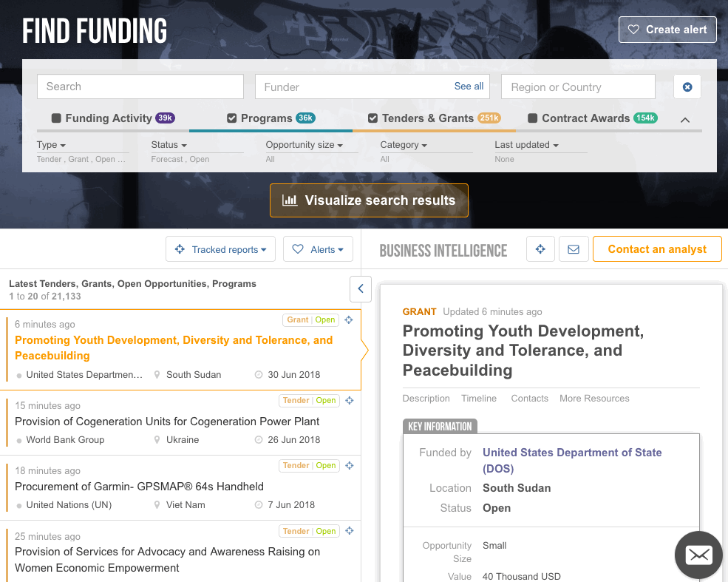Select the Key Information tab
The image size is (728, 582).
tap(440, 427)
